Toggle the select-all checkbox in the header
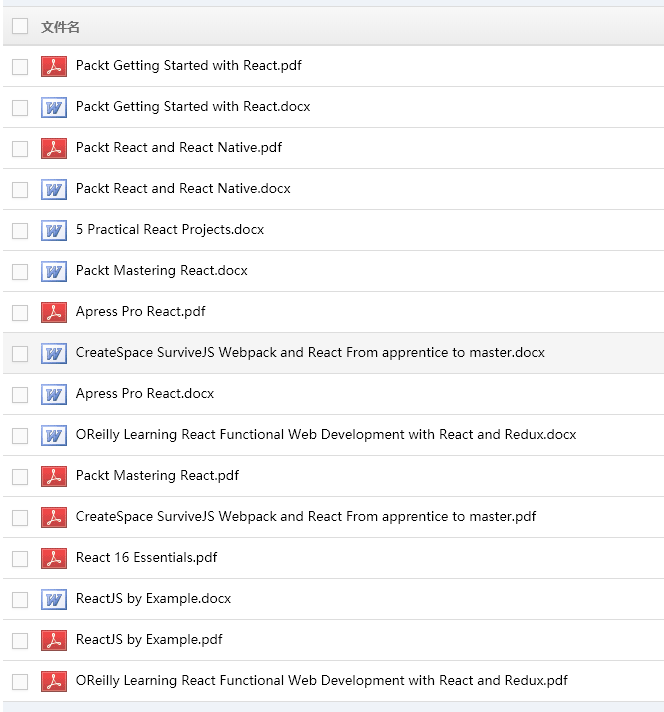Screen dimensions: 664x712 click(x=20, y=26)
